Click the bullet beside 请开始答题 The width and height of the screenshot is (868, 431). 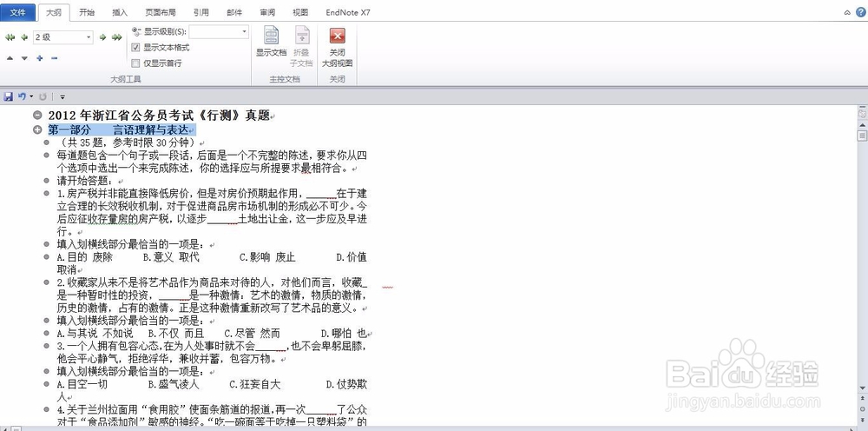pos(47,181)
